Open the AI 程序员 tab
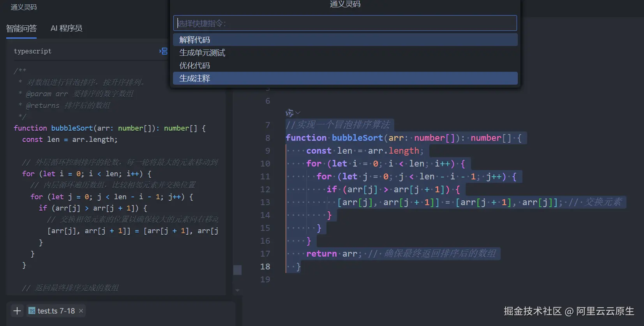644x326 pixels. (66, 28)
